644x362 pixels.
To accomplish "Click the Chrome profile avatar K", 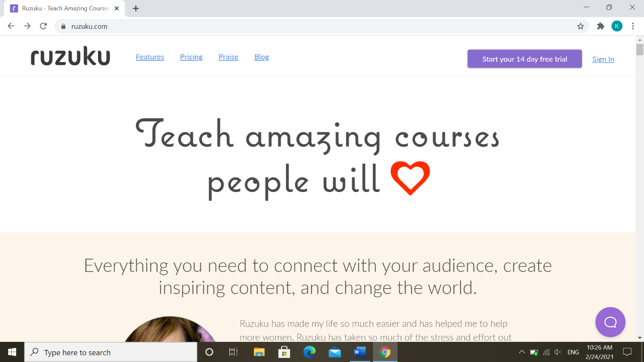I will point(617,26).
